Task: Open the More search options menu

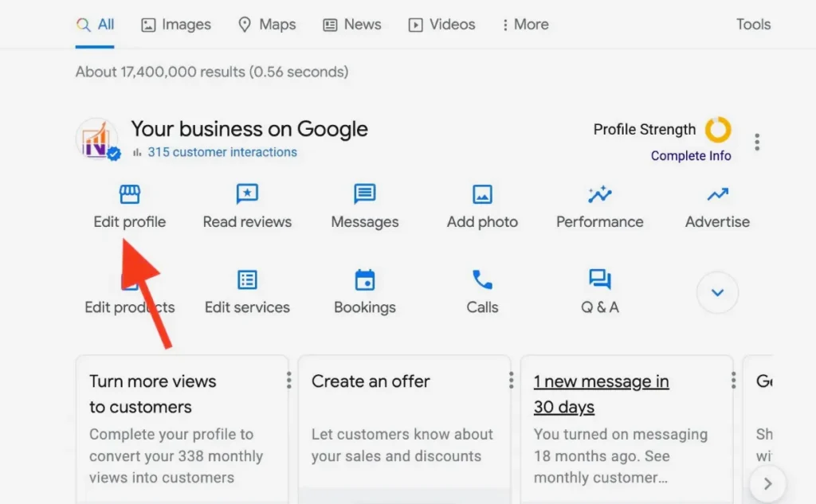Action: [x=525, y=25]
